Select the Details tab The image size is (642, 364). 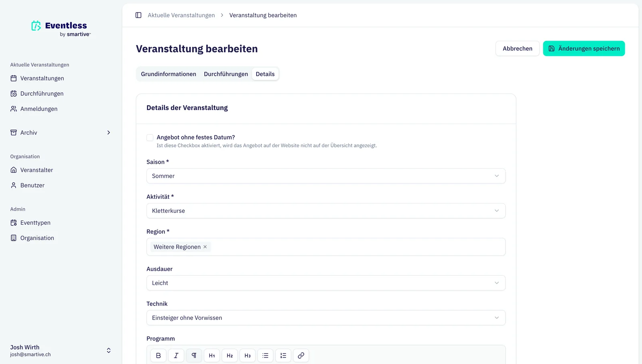pyautogui.click(x=265, y=74)
